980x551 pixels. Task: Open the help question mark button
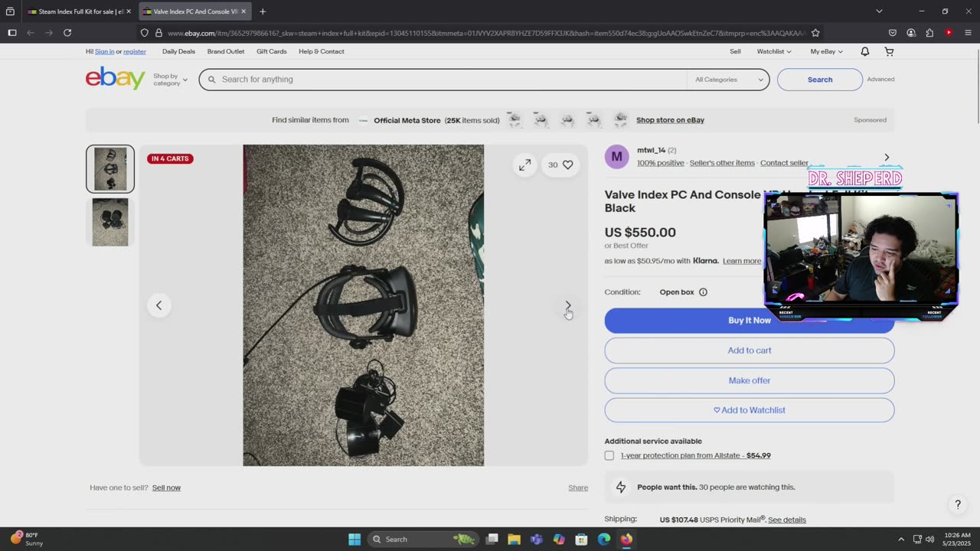tap(957, 504)
